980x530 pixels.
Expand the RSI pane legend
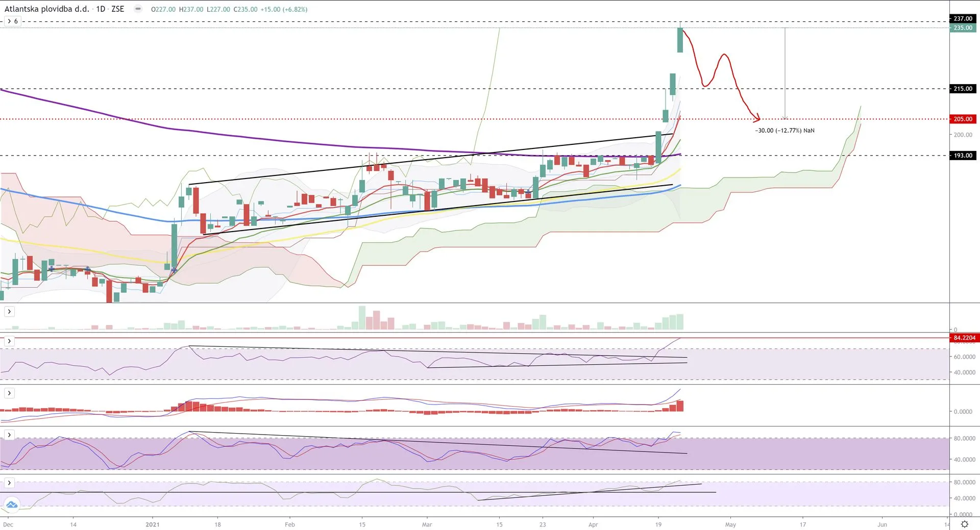(9, 341)
